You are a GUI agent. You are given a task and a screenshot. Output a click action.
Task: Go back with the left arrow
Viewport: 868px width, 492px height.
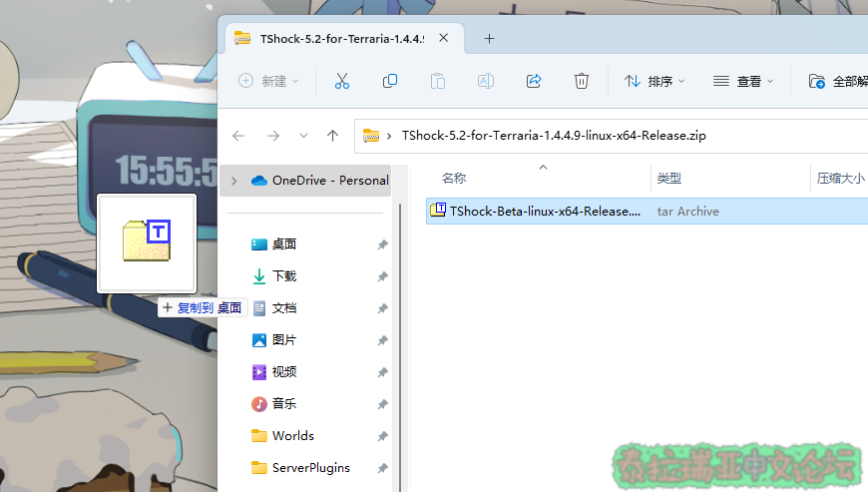click(x=238, y=136)
